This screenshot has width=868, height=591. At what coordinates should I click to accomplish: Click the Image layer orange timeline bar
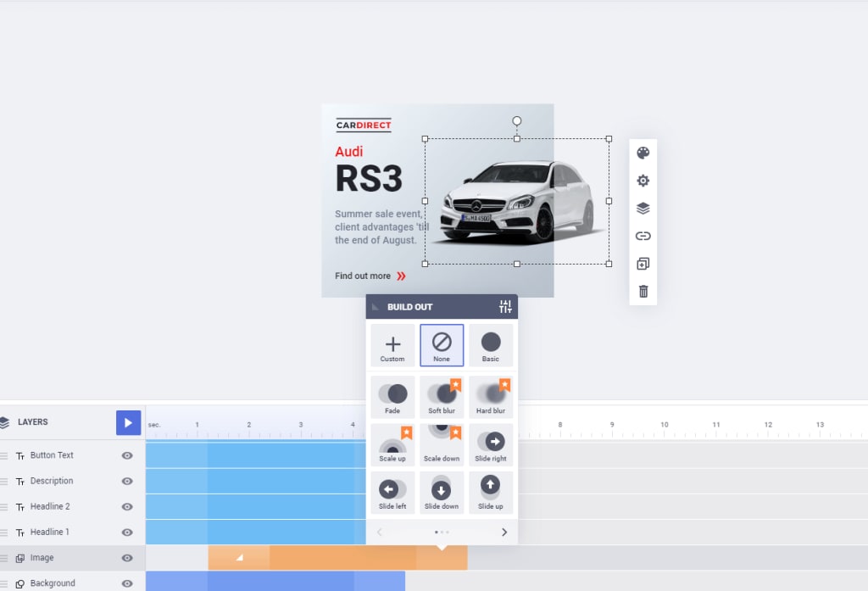(x=337, y=558)
